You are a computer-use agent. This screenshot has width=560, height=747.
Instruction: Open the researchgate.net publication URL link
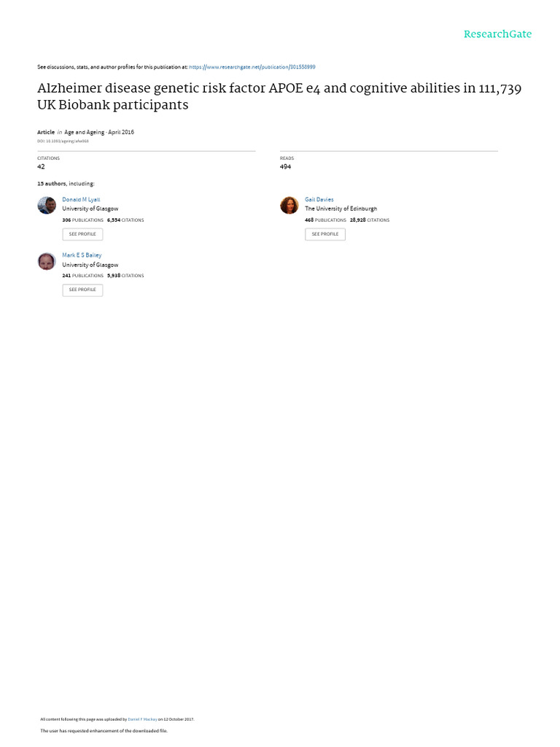click(252, 67)
